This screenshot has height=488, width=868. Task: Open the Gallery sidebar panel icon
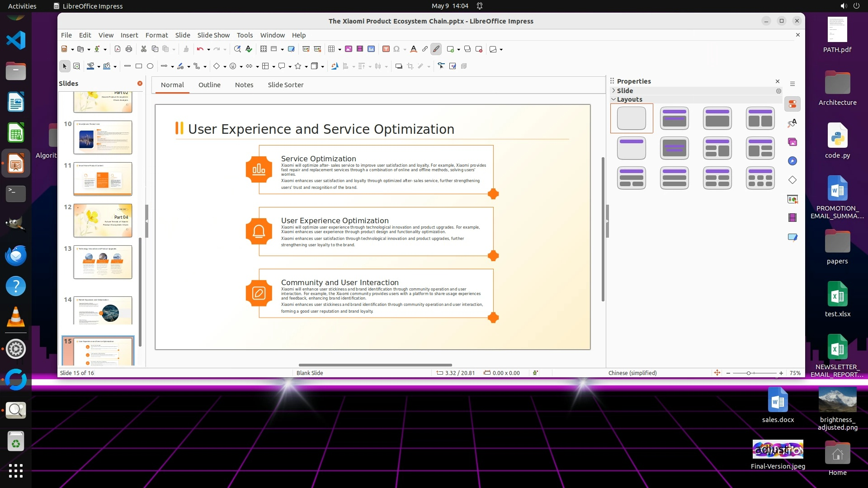pos(793,142)
